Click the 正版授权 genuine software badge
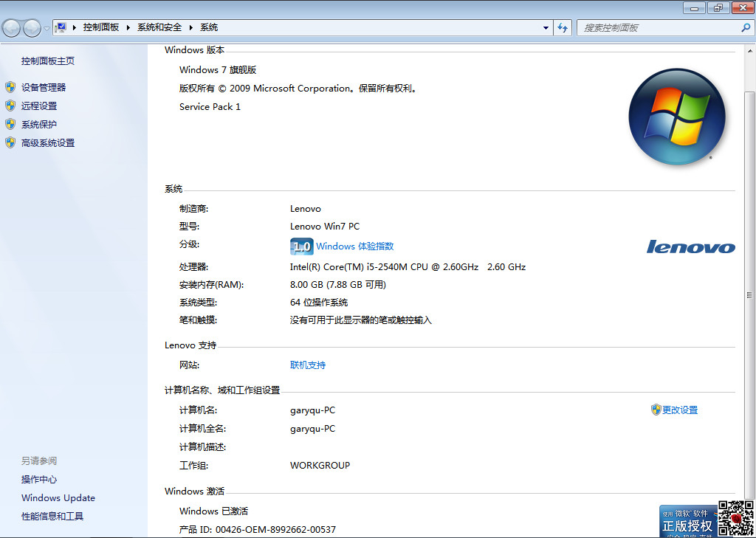 point(688,522)
